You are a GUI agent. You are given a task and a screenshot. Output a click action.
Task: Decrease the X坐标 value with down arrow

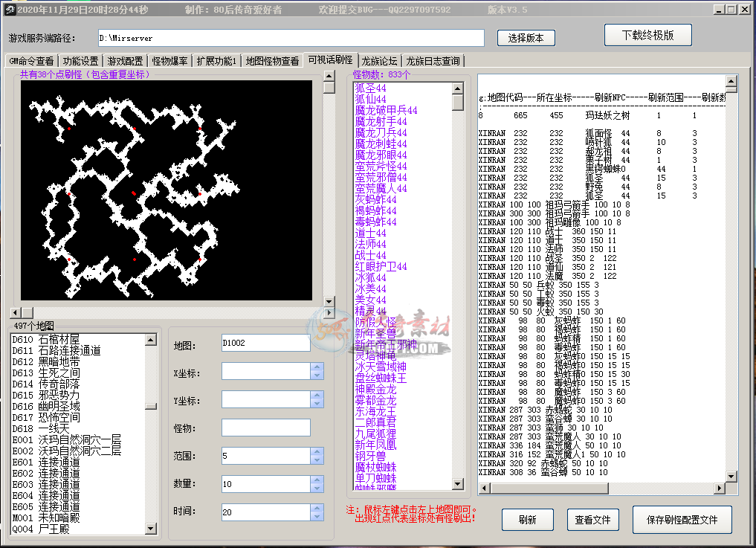click(317, 375)
